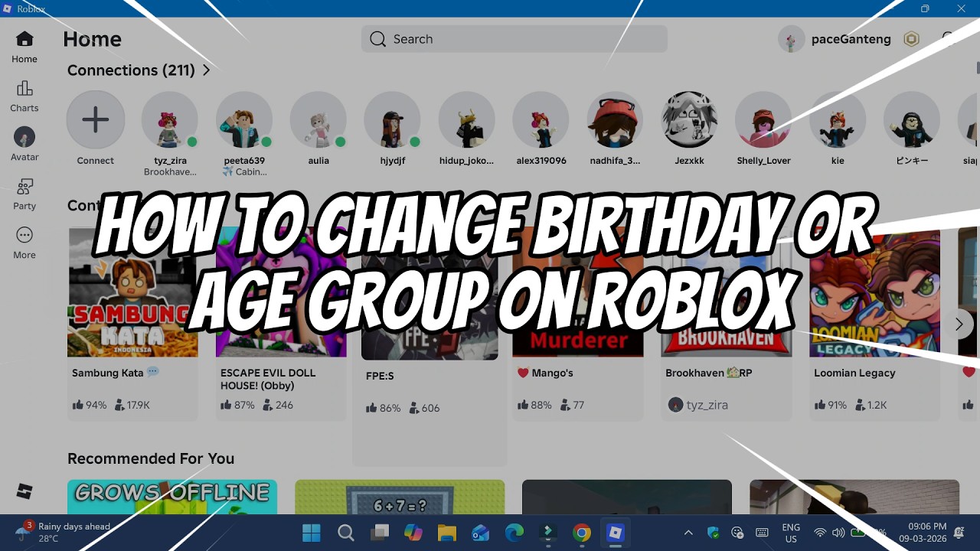The height and width of the screenshot is (551, 980).
Task: Open Google Chrome from taskbar
Action: click(x=582, y=533)
